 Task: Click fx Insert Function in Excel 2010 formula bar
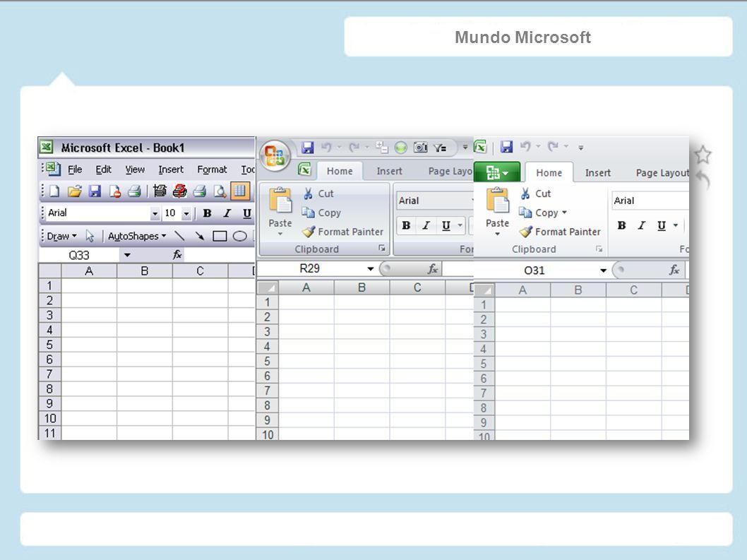[x=674, y=270]
